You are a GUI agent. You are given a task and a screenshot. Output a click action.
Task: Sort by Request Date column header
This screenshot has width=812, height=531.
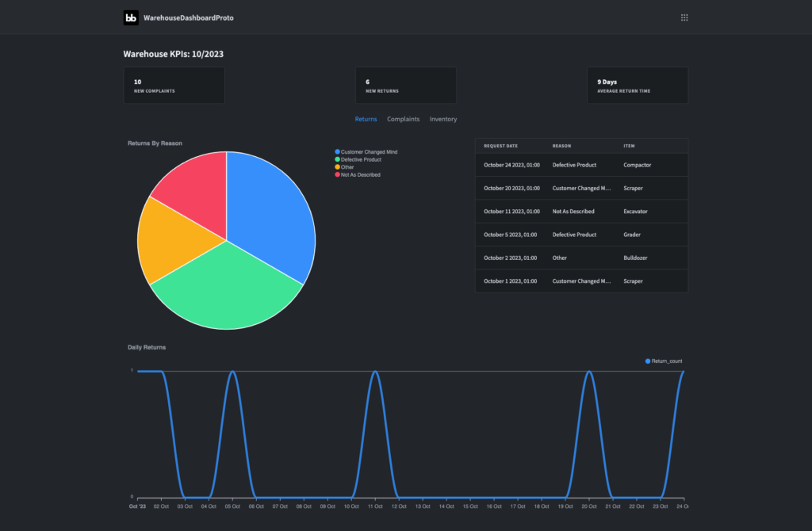(x=500, y=146)
